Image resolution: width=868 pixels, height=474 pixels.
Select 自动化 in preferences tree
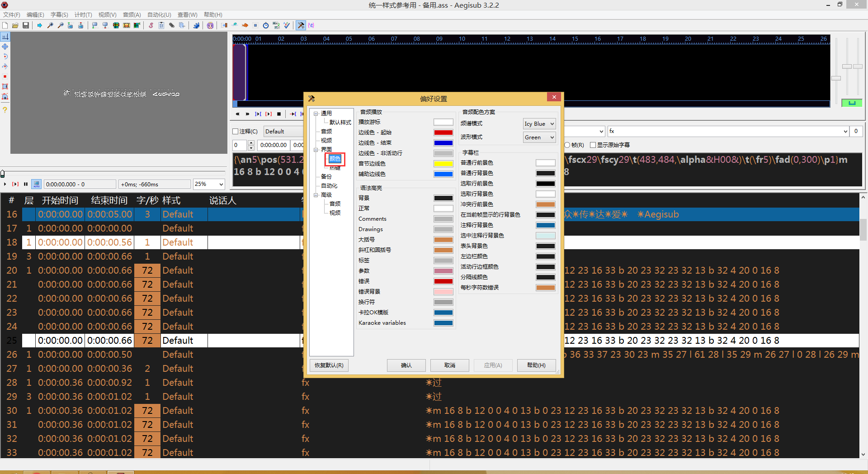coord(329,186)
